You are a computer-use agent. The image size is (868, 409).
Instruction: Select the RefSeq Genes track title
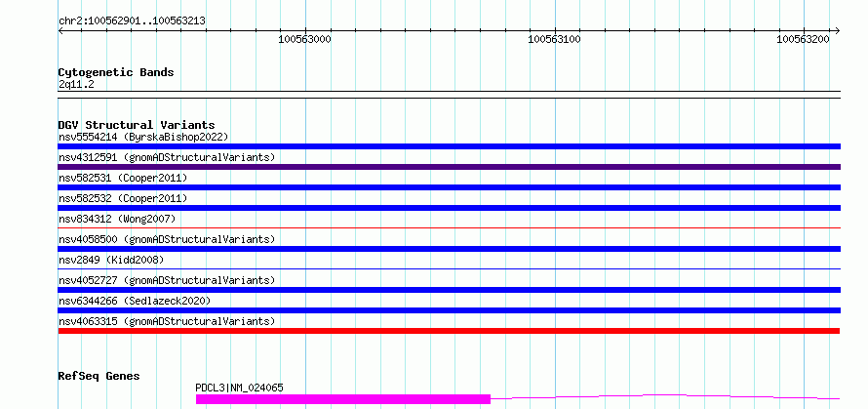[99, 376]
